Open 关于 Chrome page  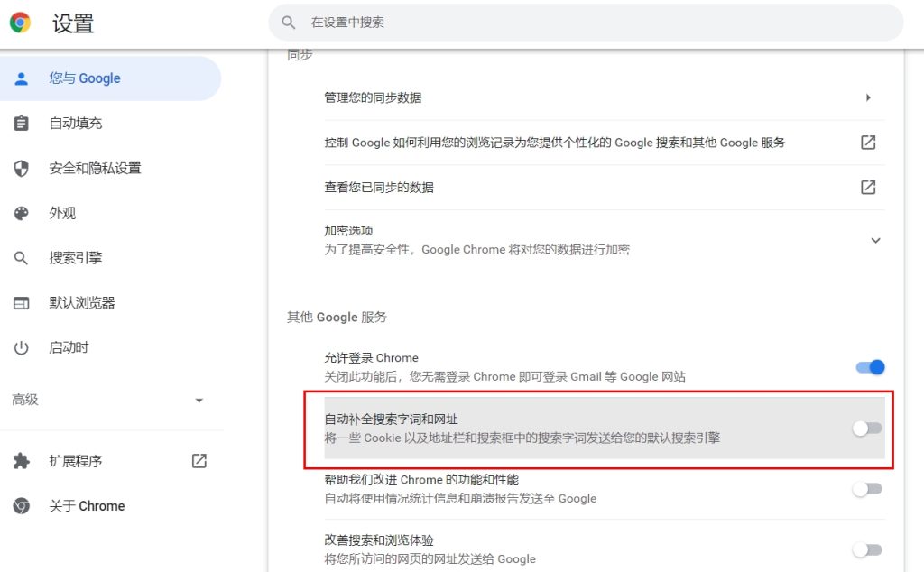(87, 505)
